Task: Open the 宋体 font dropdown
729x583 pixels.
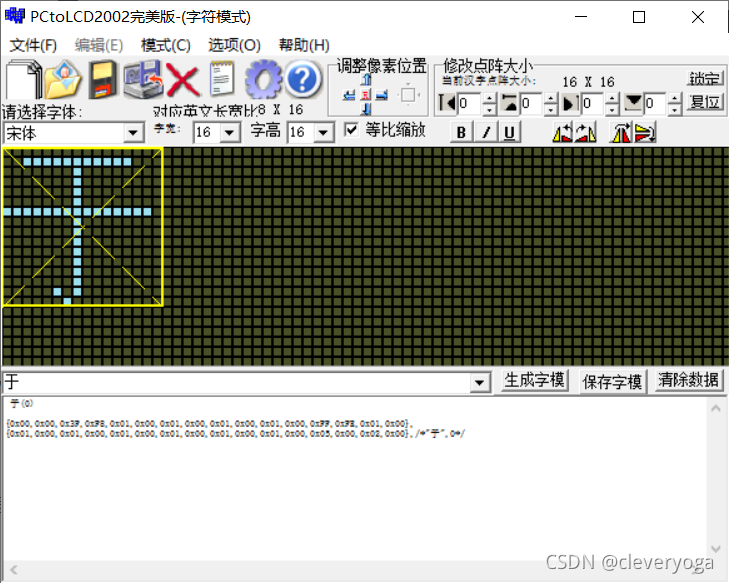Action: coord(133,133)
